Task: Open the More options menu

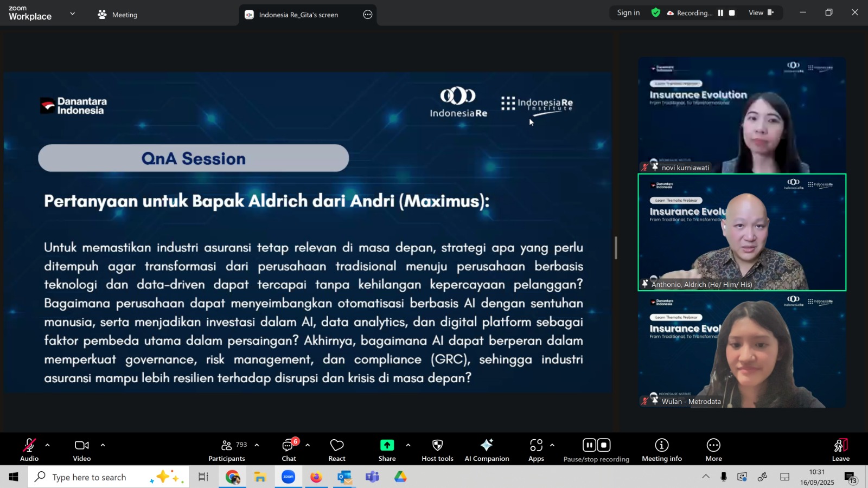Action: [x=713, y=450]
